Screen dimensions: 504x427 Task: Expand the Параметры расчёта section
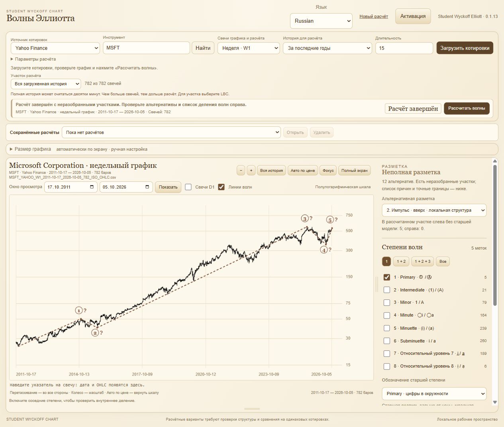pyautogui.click(x=33, y=59)
